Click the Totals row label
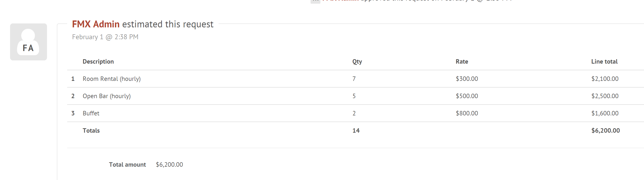The image size is (644, 180). tap(91, 131)
